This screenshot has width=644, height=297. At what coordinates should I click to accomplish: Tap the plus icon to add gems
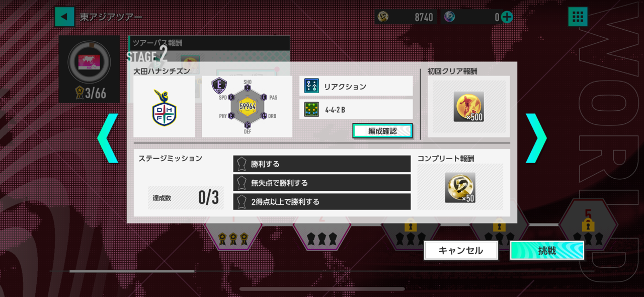507,17
